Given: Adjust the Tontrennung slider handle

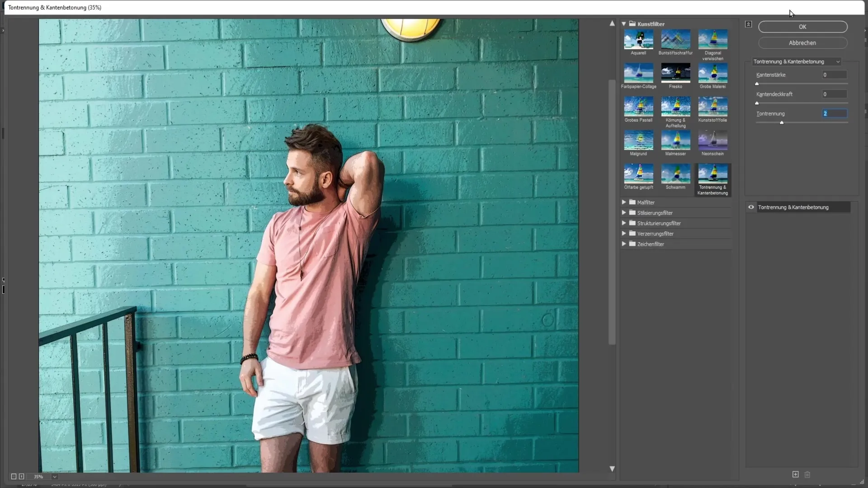Looking at the screenshot, I should point(782,122).
